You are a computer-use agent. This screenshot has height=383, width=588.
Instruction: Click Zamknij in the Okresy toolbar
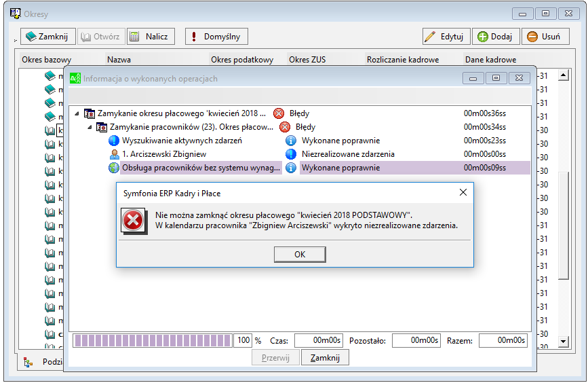pyautogui.click(x=47, y=37)
